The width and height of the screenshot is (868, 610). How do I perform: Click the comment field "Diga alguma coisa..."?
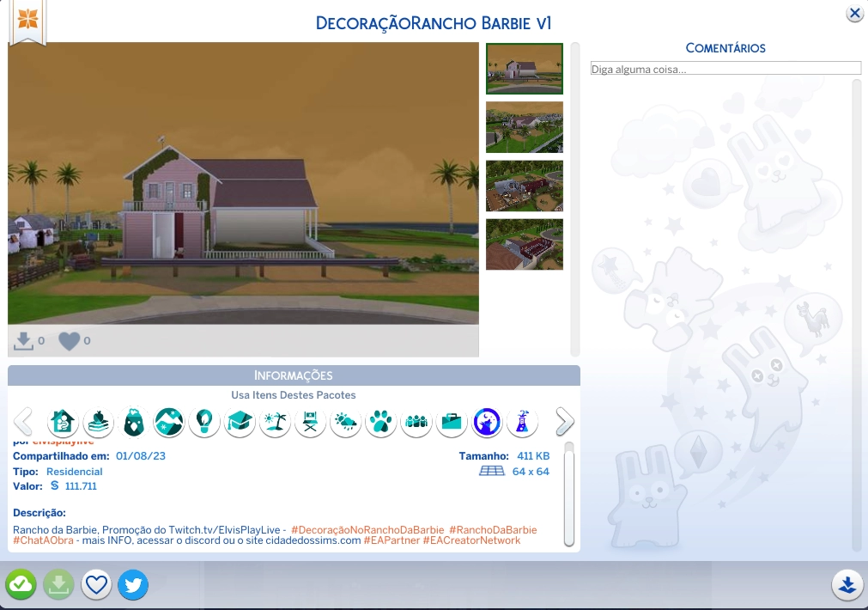click(725, 68)
